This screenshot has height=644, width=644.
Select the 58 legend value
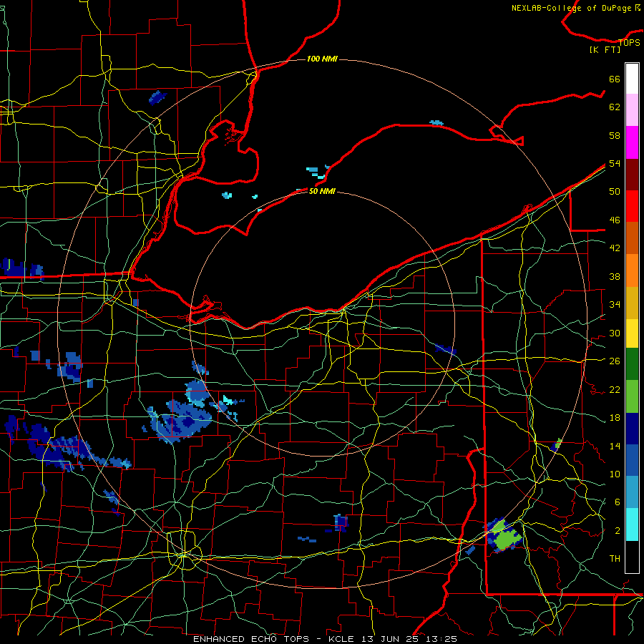pyautogui.click(x=615, y=135)
